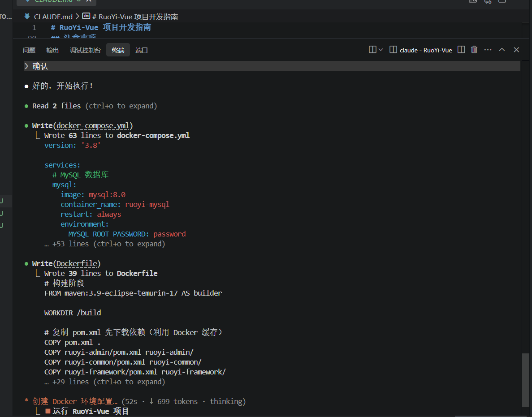Viewport: 532px width, 417px height.
Task: Focus the 确认 prompt input line
Action: click(x=272, y=66)
